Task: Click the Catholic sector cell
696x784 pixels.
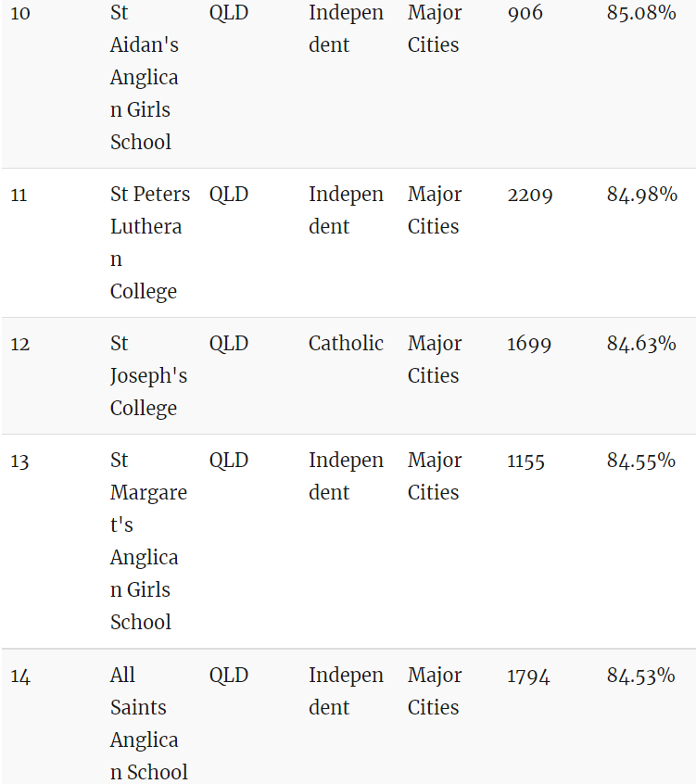Action: pos(346,344)
